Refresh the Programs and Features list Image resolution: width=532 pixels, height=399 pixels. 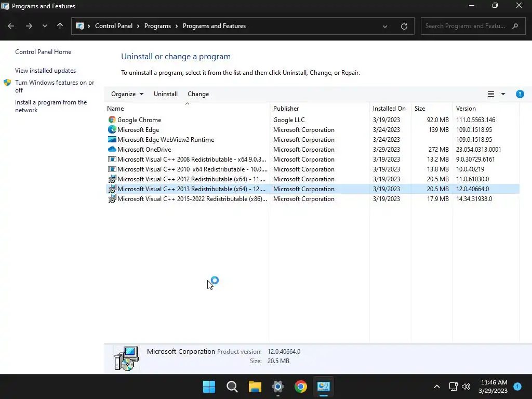pyautogui.click(x=404, y=26)
